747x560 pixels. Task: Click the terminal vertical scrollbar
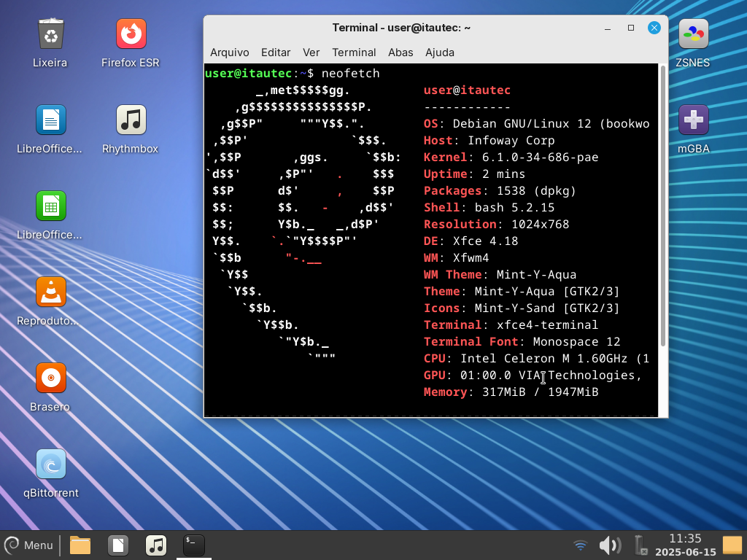662,204
